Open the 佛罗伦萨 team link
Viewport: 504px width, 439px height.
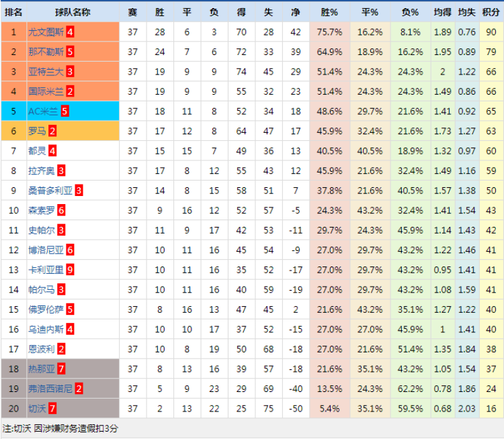46,309
